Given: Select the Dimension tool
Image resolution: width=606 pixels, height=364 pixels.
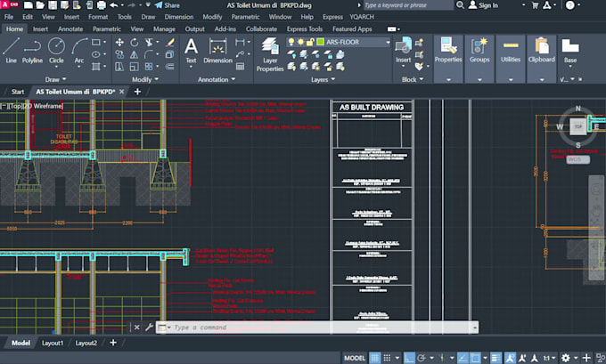Looking at the screenshot, I should [x=218, y=50].
